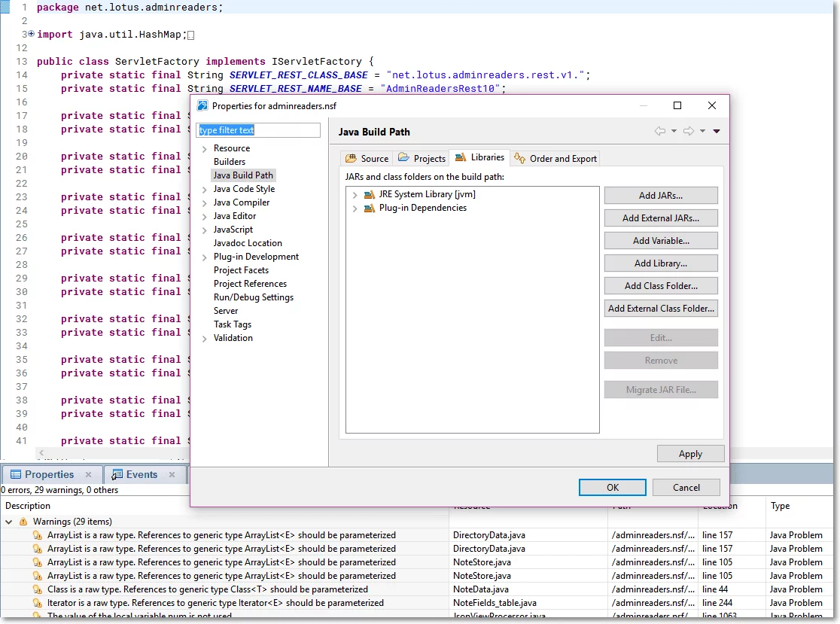Collapse the Warnings (29 items) group
Viewport: 840px width, 624px height.
click(9, 522)
